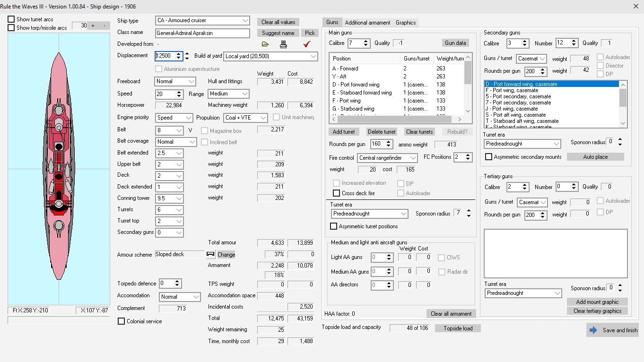The width and height of the screenshot is (644, 362).
Task: Decrease the zoom with the minus button
Action: 104,26
